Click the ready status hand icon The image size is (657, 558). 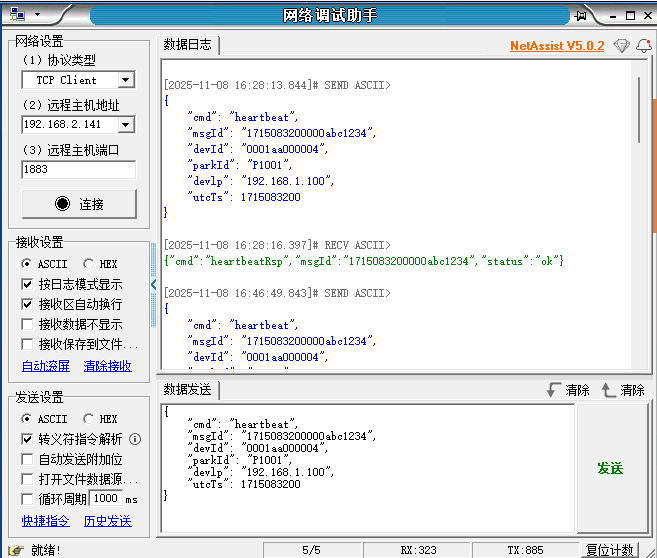[16, 550]
